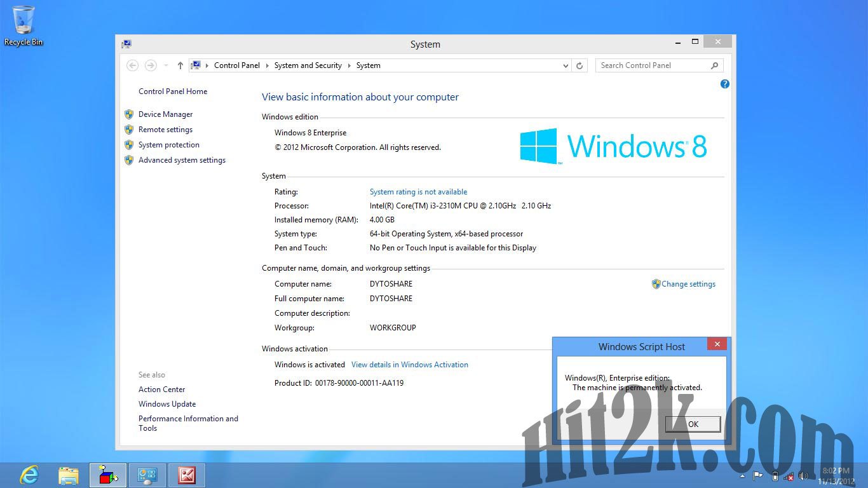Open Device Manager from the sidebar

pos(165,114)
